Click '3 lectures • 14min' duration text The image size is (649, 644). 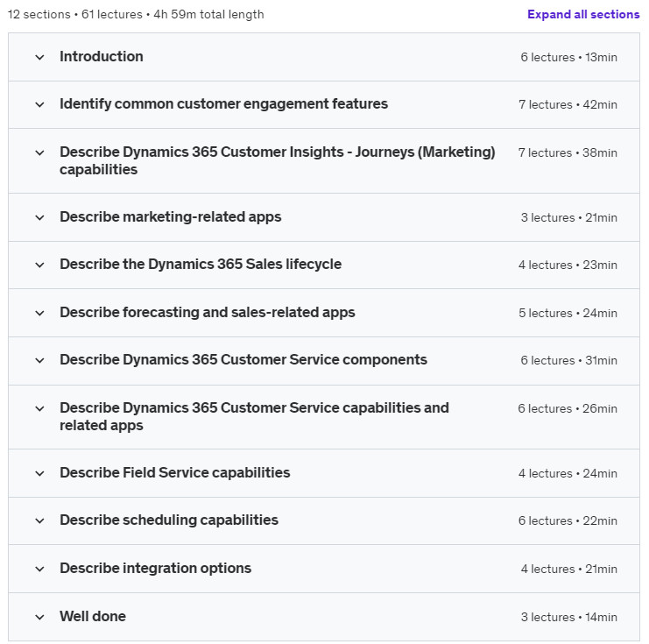568,617
